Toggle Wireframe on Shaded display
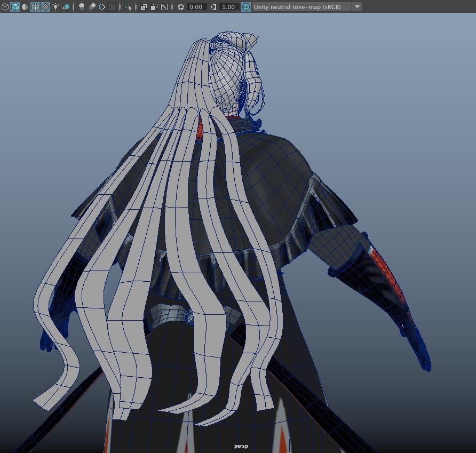The height and width of the screenshot is (453, 476). tap(35, 7)
